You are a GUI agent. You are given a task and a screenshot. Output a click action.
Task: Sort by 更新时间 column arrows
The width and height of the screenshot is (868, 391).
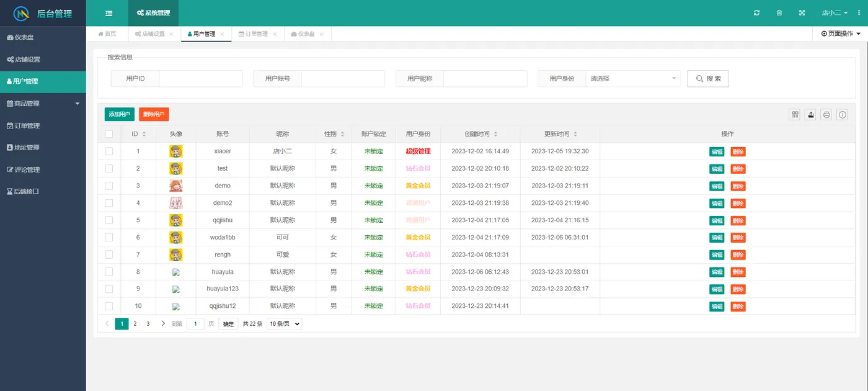pyautogui.click(x=575, y=134)
